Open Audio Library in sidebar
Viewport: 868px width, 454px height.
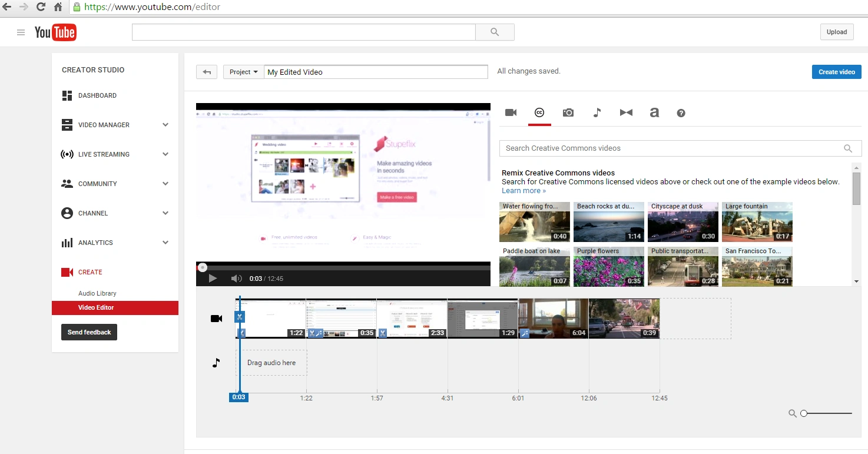[97, 293]
